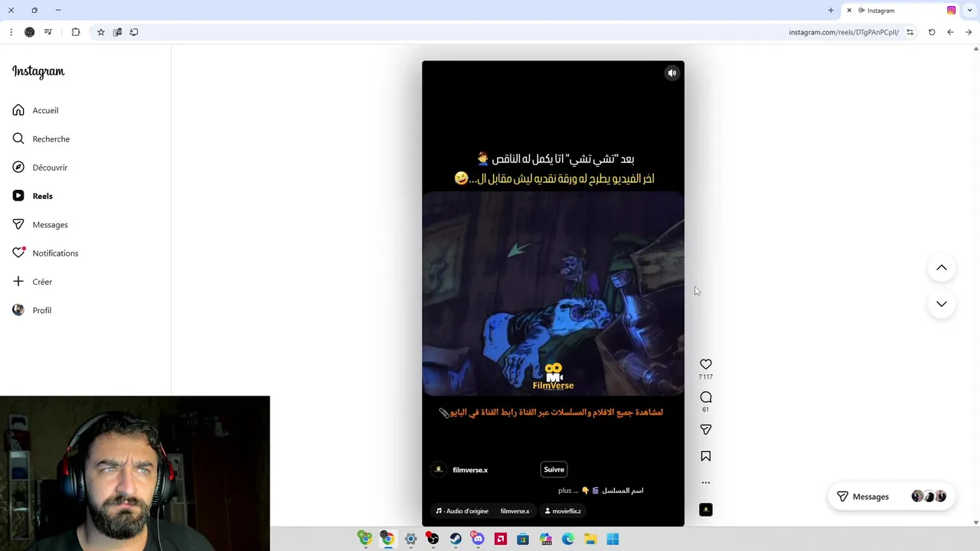This screenshot has height=551, width=980.
Task: Open Microsoft 365 Copilot taskbar icon
Action: click(546, 539)
